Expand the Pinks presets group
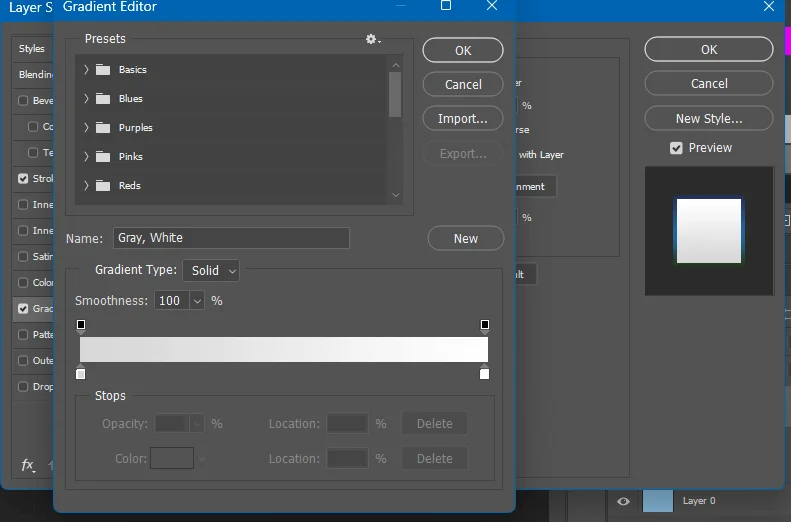Screen dimensions: 791x522 pyautogui.click(x=86, y=156)
